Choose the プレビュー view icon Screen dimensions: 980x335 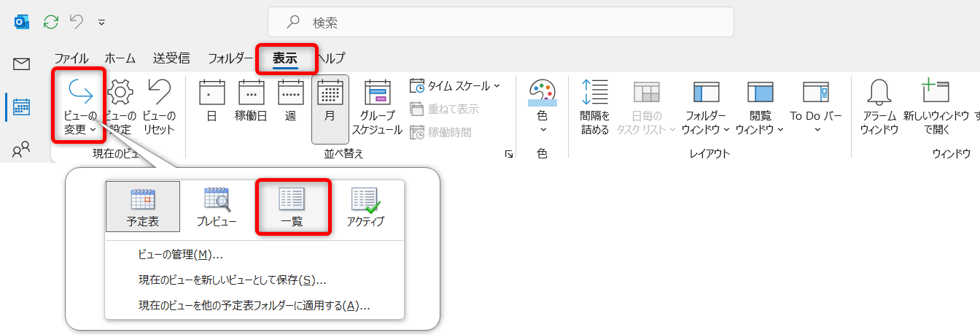(x=217, y=207)
